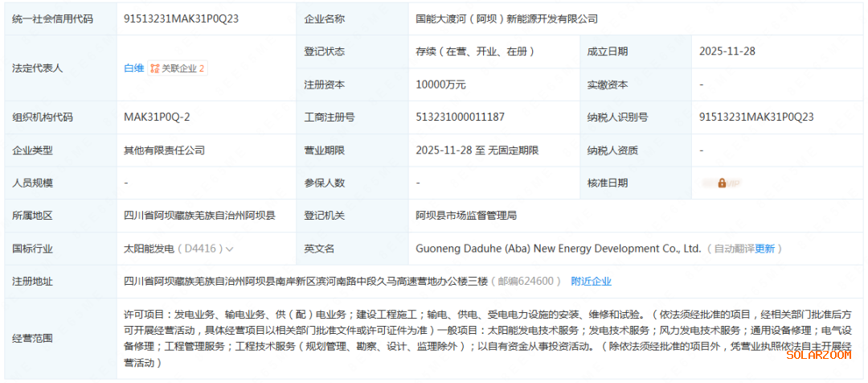Open the 附近企业 link

[x=591, y=281]
